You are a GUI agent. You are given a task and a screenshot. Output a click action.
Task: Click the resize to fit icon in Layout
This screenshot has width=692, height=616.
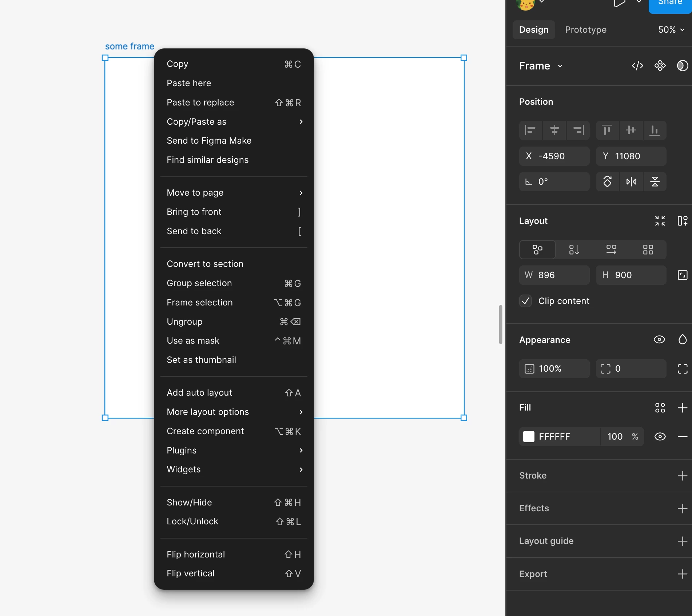(660, 221)
